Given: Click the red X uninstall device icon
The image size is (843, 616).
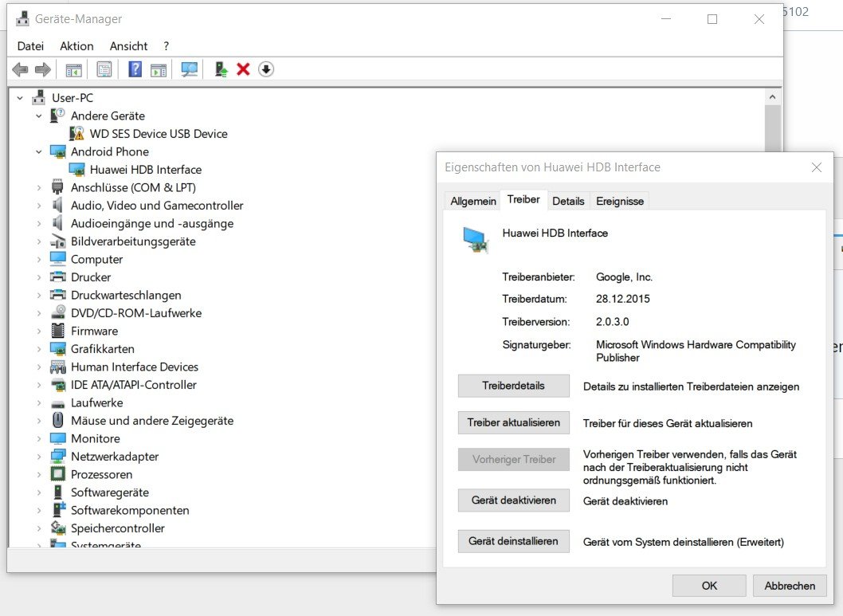Looking at the screenshot, I should (x=243, y=70).
